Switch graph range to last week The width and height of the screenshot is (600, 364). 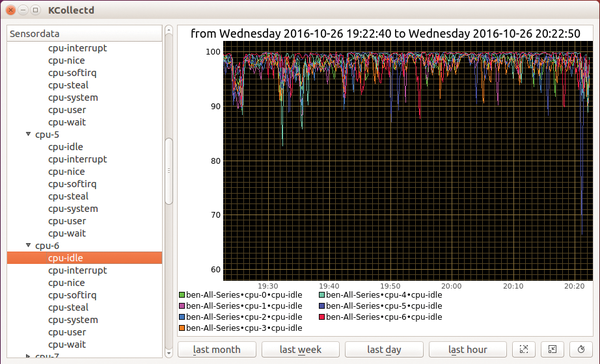pyautogui.click(x=300, y=349)
